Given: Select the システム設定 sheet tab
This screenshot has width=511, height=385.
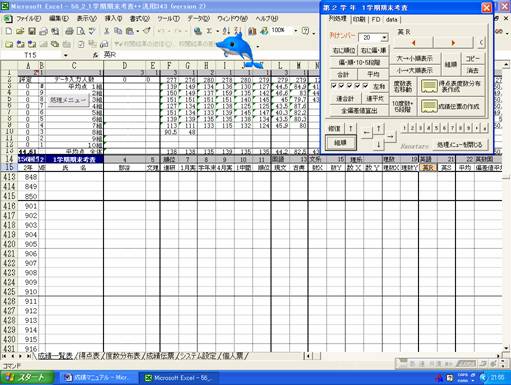Looking at the screenshot, I should [198, 356].
